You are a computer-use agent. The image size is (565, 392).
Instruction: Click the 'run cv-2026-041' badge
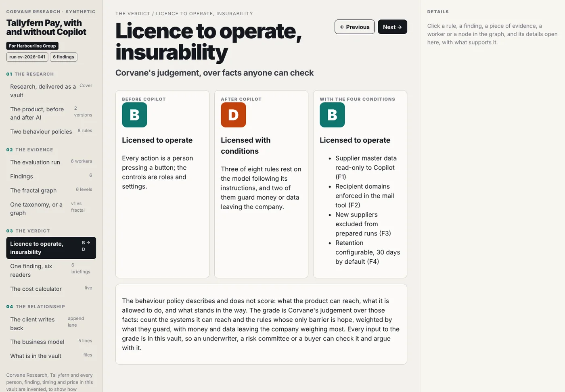click(x=27, y=57)
